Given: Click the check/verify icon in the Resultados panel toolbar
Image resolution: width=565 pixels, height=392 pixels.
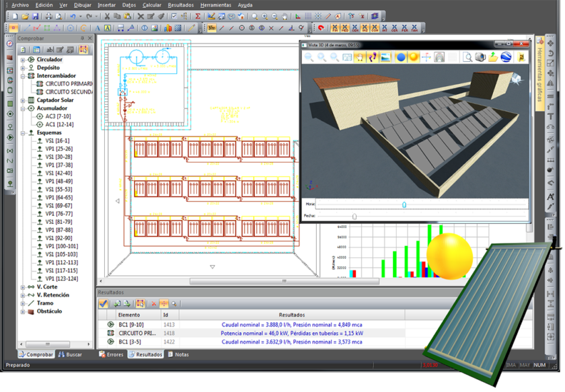Looking at the screenshot, I should point(104,304).
